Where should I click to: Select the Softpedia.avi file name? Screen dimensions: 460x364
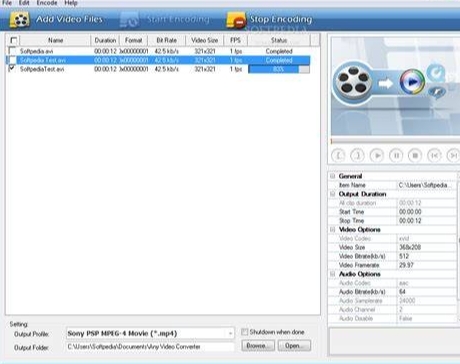coord(36,51)
